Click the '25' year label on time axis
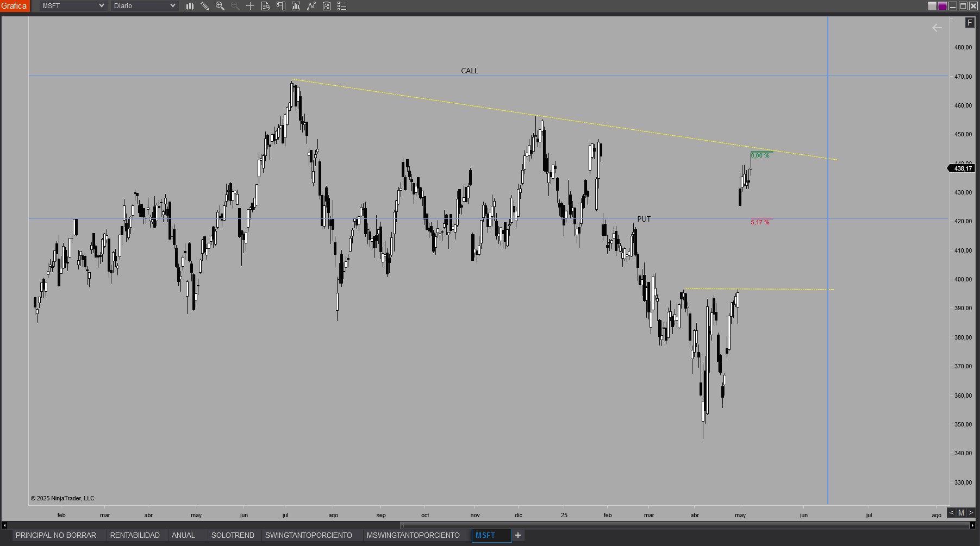This screenshot has height=546, width=980. pyautogui.click(x=564, y=515)
